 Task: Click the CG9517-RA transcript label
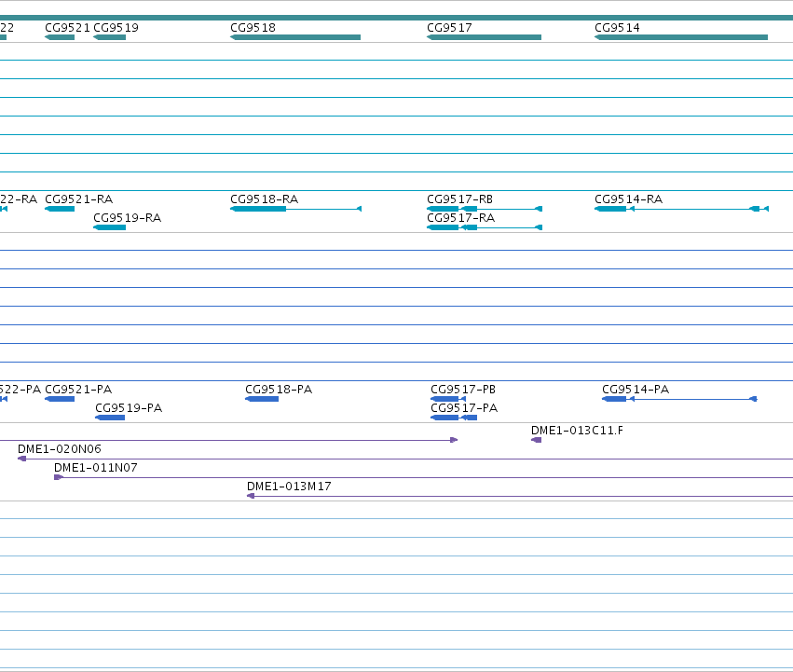[x=460, y=218]
